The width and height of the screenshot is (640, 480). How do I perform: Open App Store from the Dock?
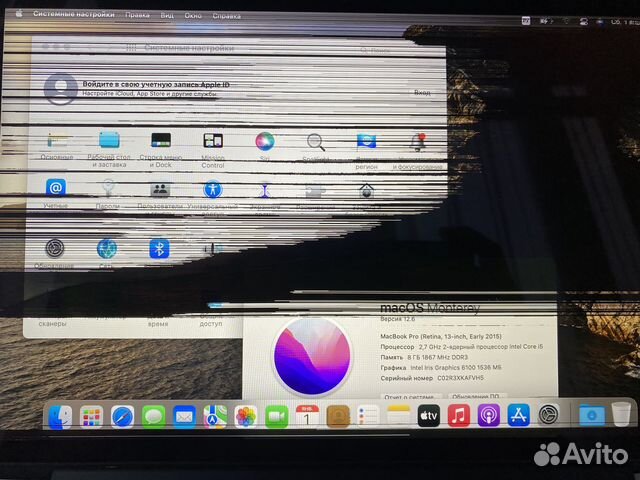click(x=518, y=415)
